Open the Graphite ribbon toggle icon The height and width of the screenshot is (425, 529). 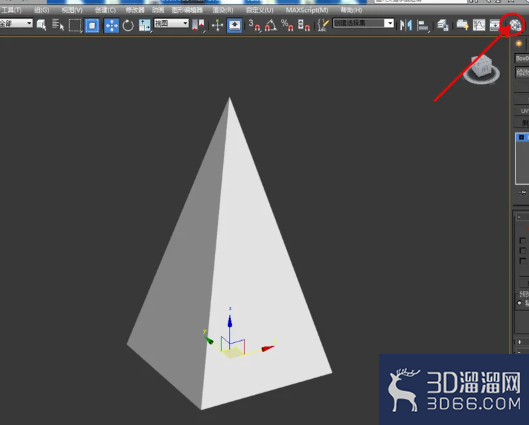point(462,25)
